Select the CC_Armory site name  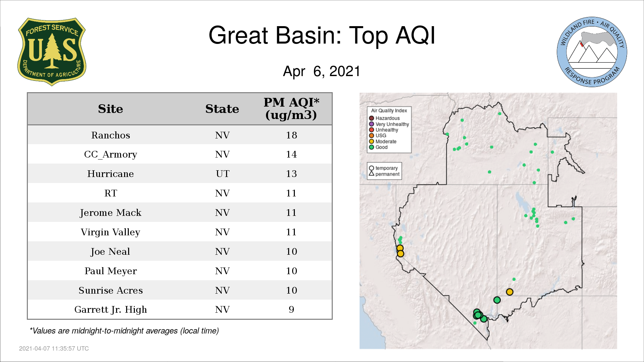(111, 155)
